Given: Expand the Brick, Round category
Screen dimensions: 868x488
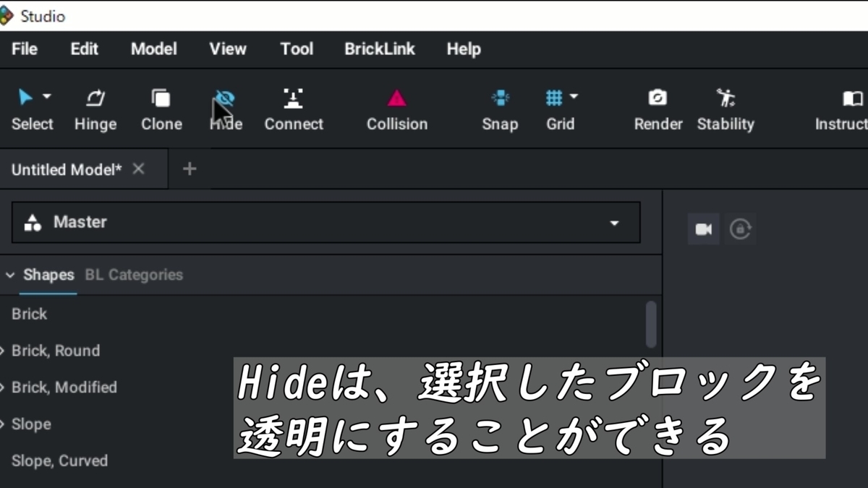Looking at the screenshot, I should (x=3, y=351).
